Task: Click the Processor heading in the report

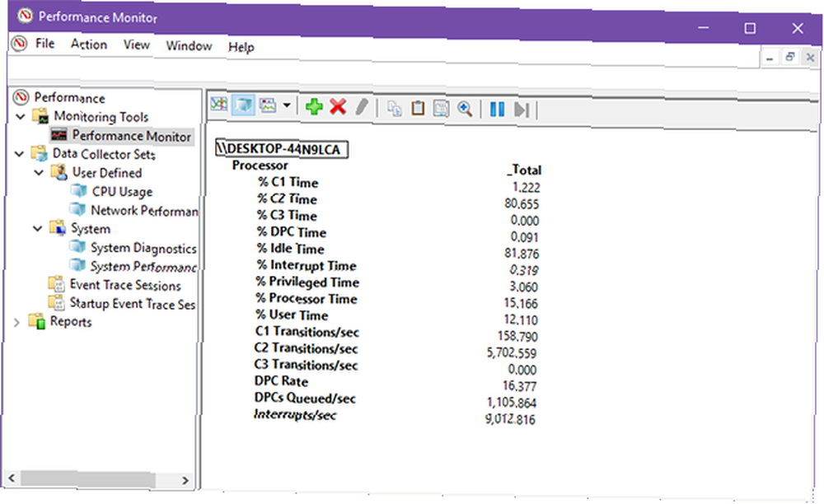Action: 260,166
